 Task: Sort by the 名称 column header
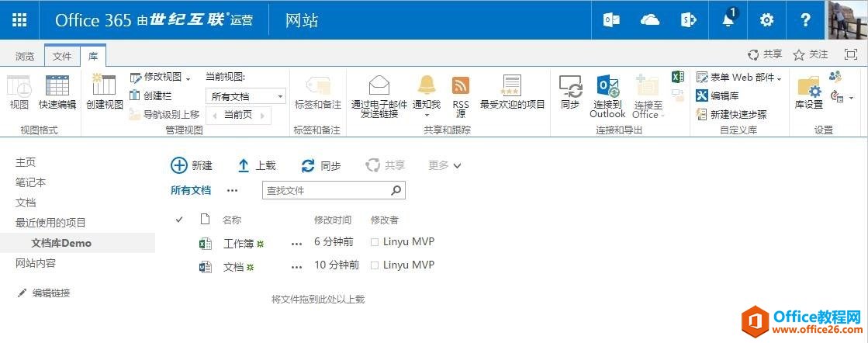coord(232,220)
